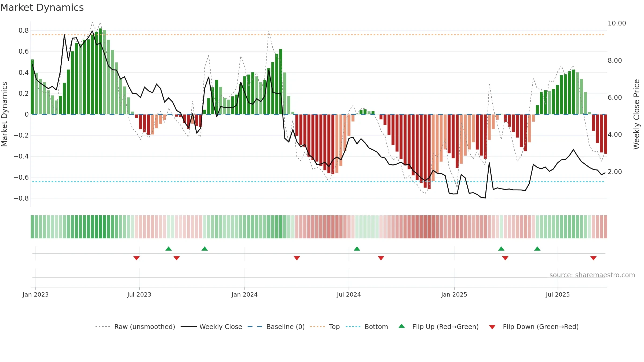Click the Market Dynamics y-axis title

(4, 114)
